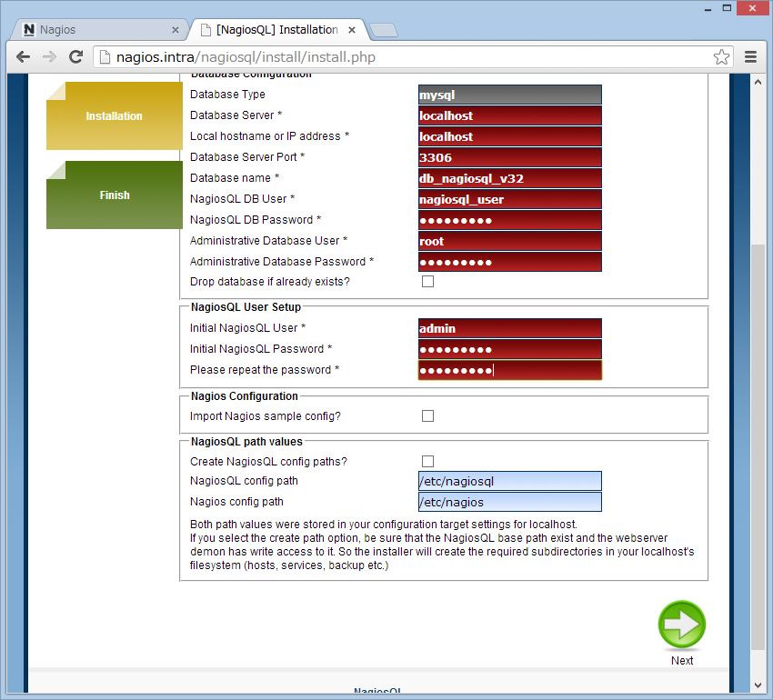Click the page scrollbar up arrow
The width and height of the screenshot is (773, 700).
(x=758, y=82)
